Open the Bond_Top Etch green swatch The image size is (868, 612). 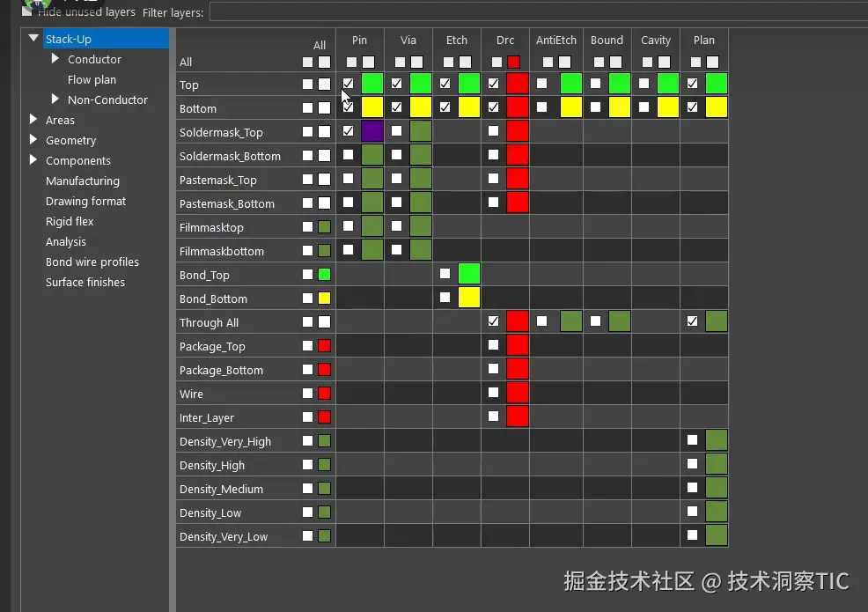pos(469,274)
